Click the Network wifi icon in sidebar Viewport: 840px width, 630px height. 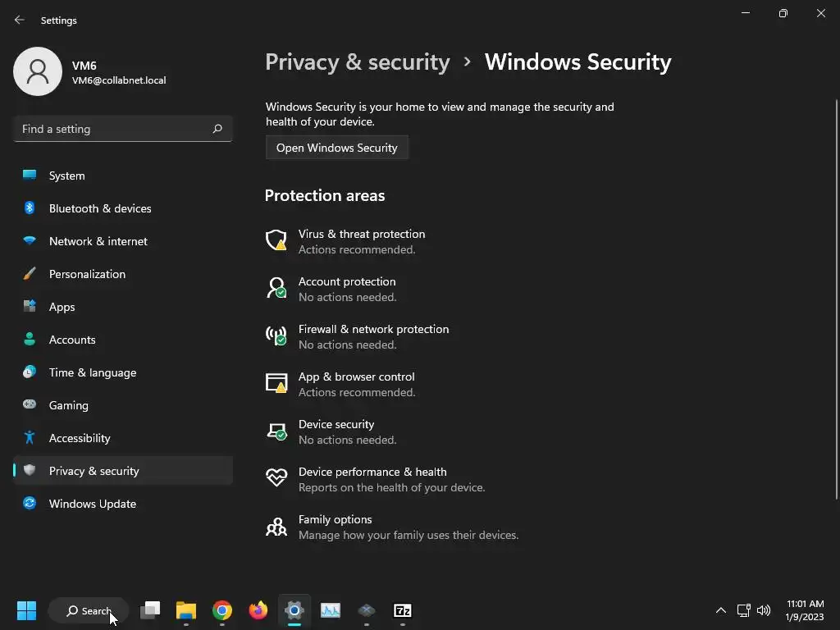(30, 240)
